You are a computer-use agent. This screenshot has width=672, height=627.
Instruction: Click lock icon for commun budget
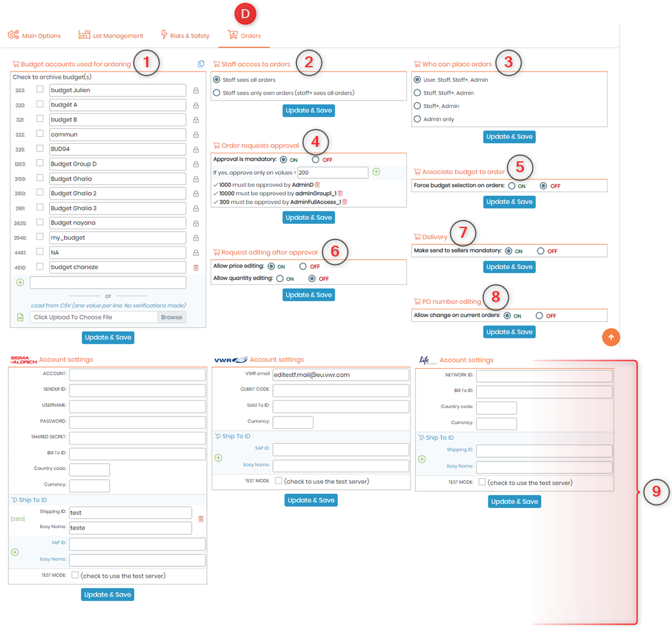click(196, 135)
